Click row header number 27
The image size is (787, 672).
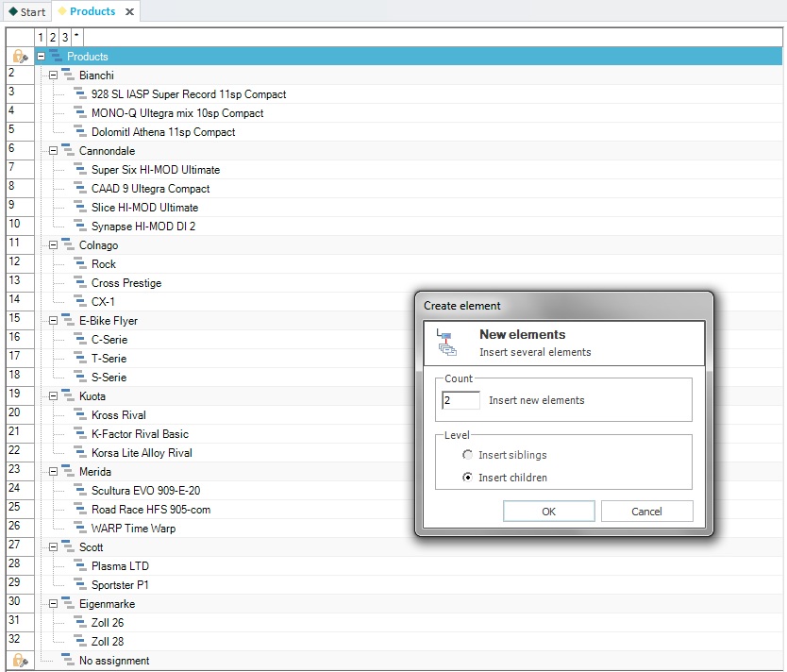(20, 546)
